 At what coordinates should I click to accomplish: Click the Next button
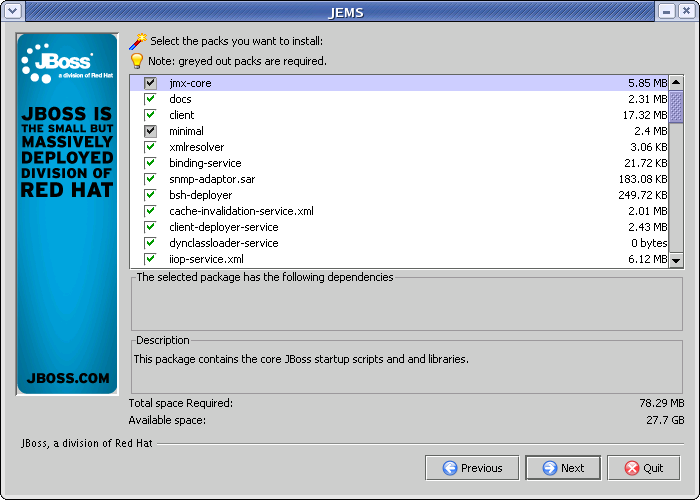563,468
